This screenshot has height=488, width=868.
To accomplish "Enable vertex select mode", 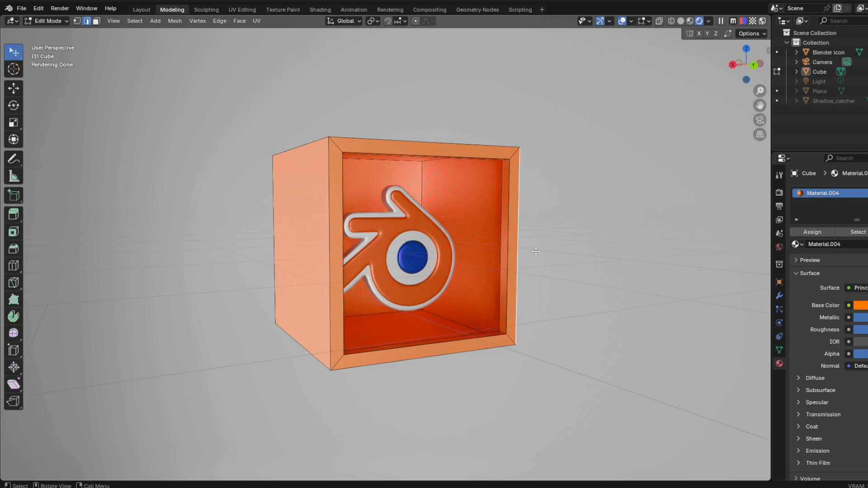I will [x=77, y=21].
